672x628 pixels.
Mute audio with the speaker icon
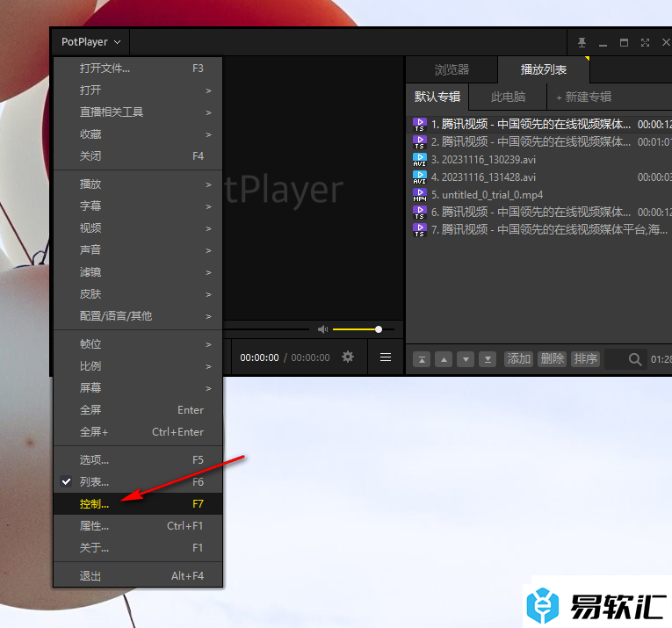322,329
